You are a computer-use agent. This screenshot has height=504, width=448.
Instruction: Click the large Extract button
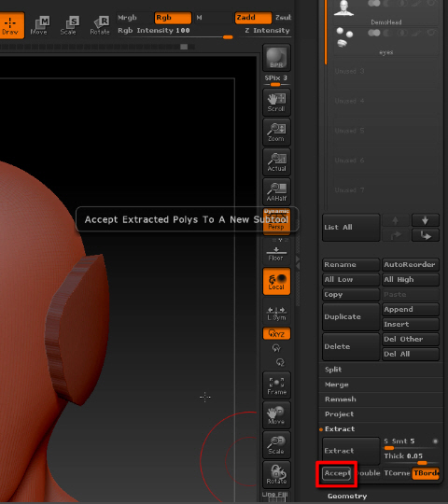coord(351,451)
